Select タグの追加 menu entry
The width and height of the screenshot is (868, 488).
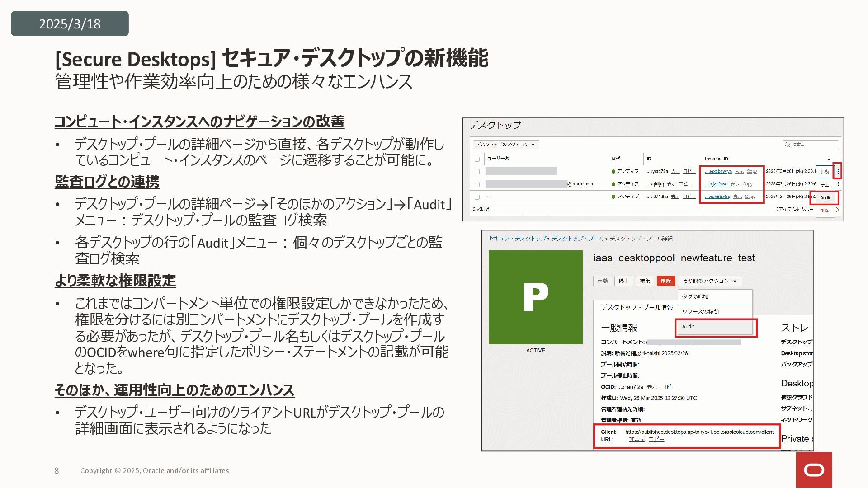pos(695,297)
